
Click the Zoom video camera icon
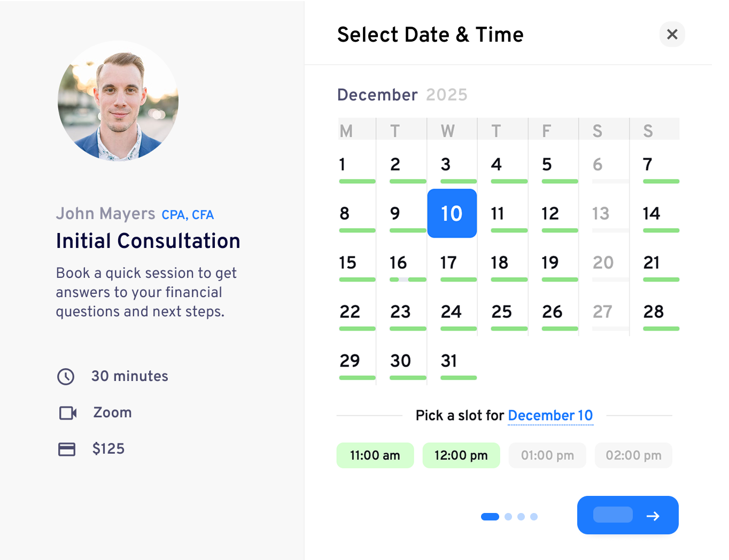point(67,413)
